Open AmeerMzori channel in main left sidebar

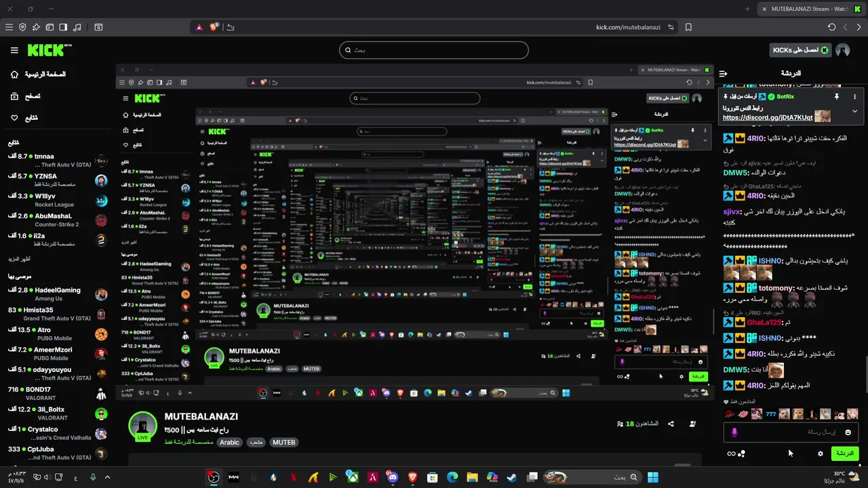coord(58,354)
